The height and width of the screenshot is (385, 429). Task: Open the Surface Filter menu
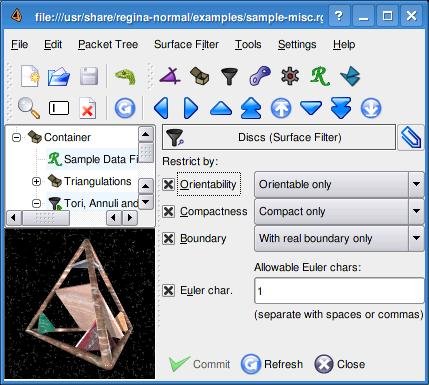[186, 44]
